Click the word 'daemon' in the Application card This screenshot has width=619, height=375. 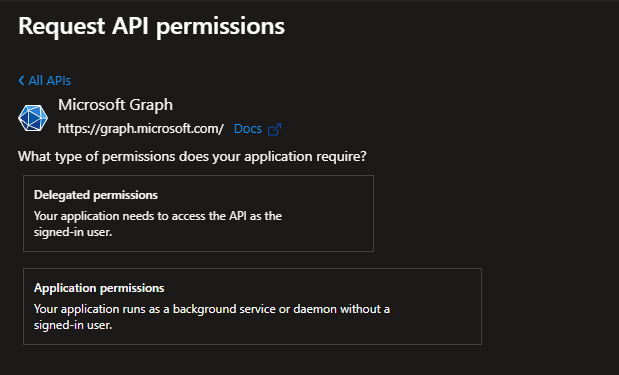315,309
